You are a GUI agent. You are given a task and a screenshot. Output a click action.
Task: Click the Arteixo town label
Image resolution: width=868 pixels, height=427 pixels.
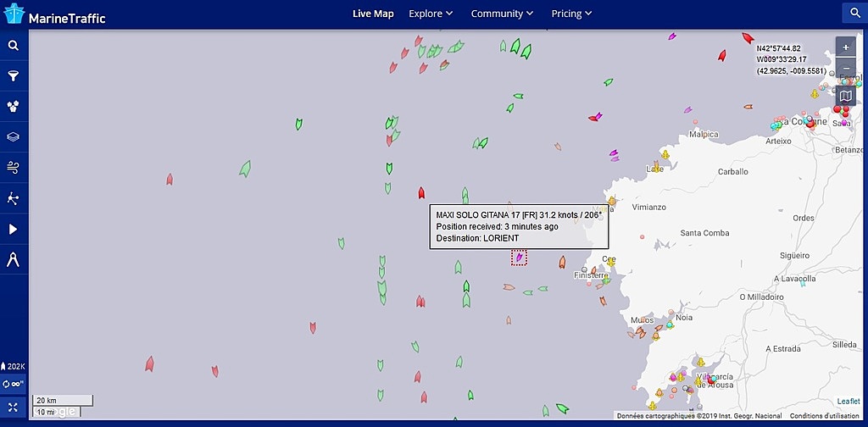778,141
